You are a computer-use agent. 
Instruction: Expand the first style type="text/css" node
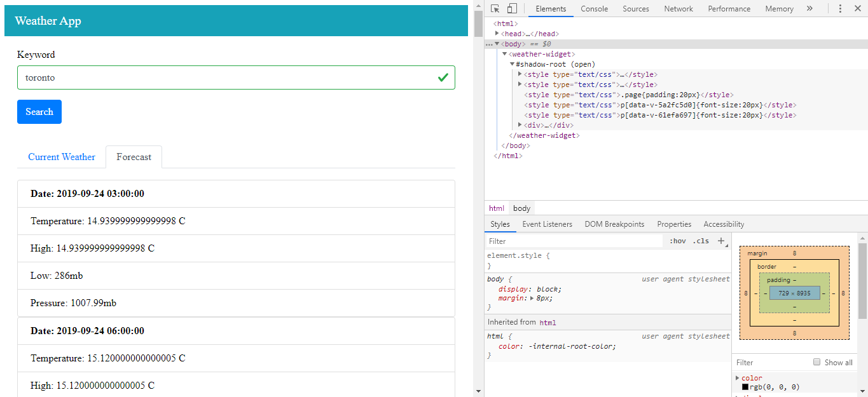[520, 74]
